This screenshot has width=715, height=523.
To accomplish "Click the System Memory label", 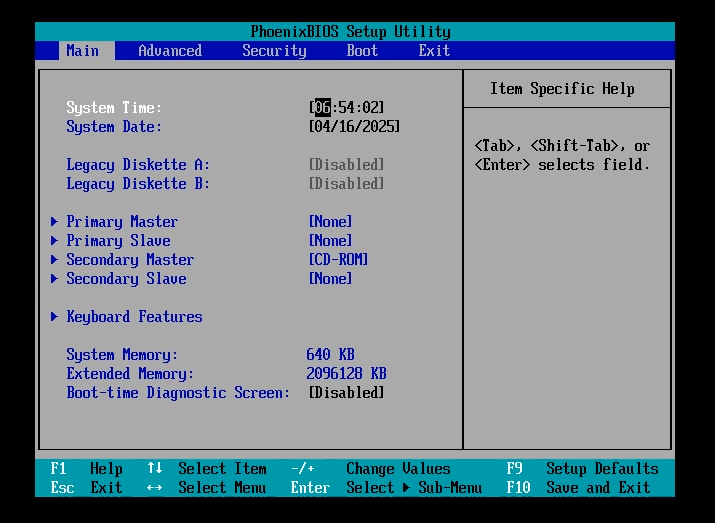I will (122, 355).
